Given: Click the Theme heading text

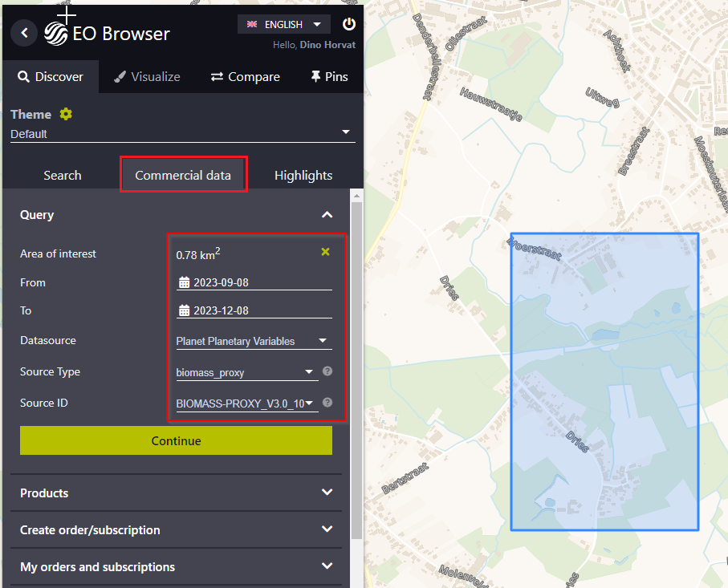Looking at the screenshot, I should (31, 114).
